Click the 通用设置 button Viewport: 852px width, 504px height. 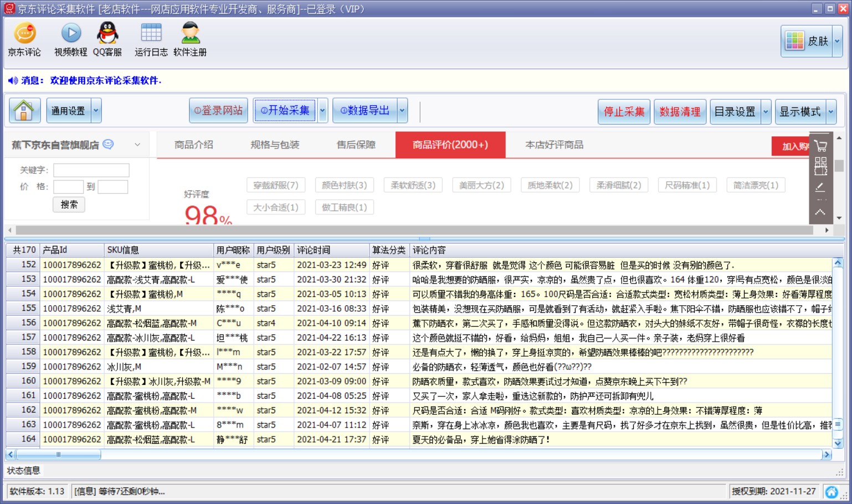(68, 111)
